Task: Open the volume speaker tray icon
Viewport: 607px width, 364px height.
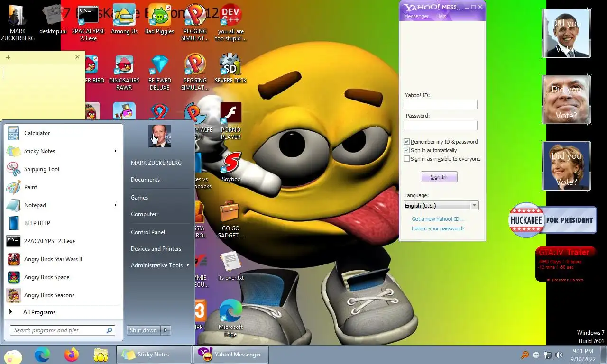Action: (x=559, y=355)
